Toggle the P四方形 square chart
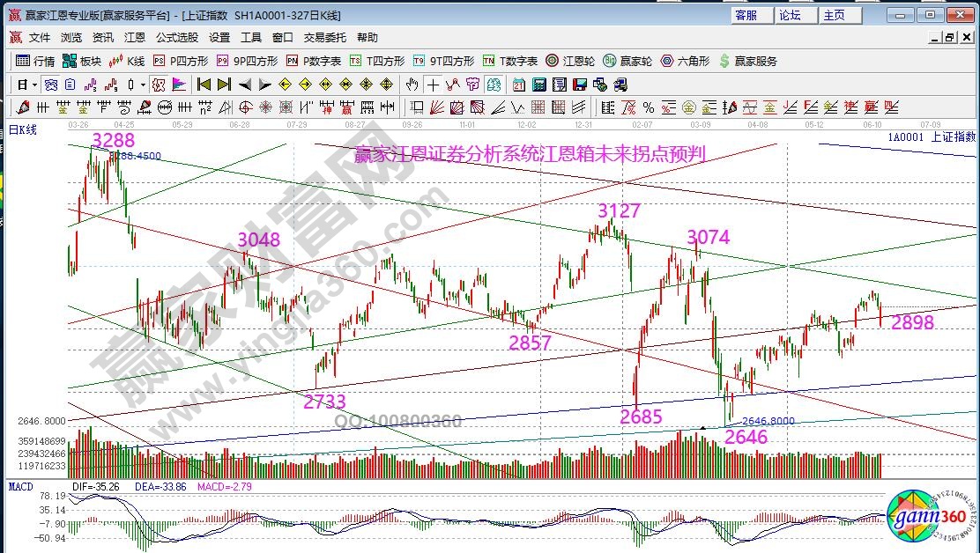The width and height of the screenshot is (980, 553). [x=181, y=61]
